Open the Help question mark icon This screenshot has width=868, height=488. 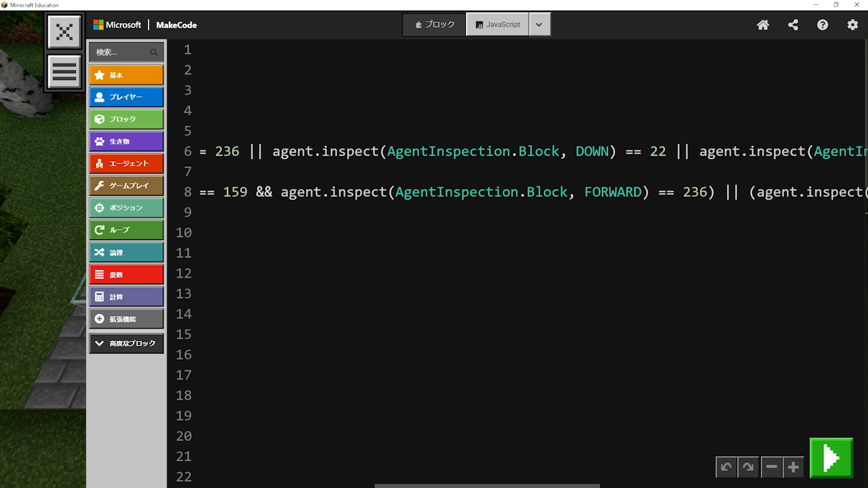[823, 25]
